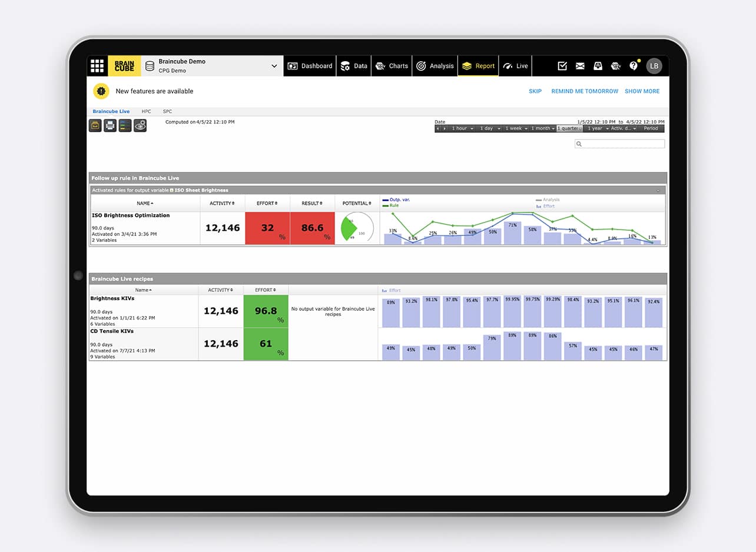Image resolution: width=756 pixels, height=552 pixels.
Task: Click the mail envelope icon
Action: coord(580,66)
